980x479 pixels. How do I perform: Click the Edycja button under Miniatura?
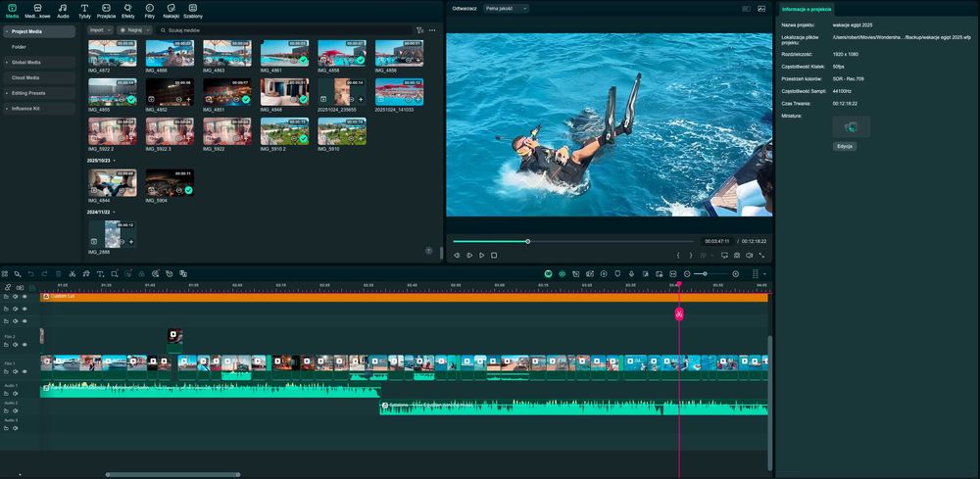(x=845, y=146)
